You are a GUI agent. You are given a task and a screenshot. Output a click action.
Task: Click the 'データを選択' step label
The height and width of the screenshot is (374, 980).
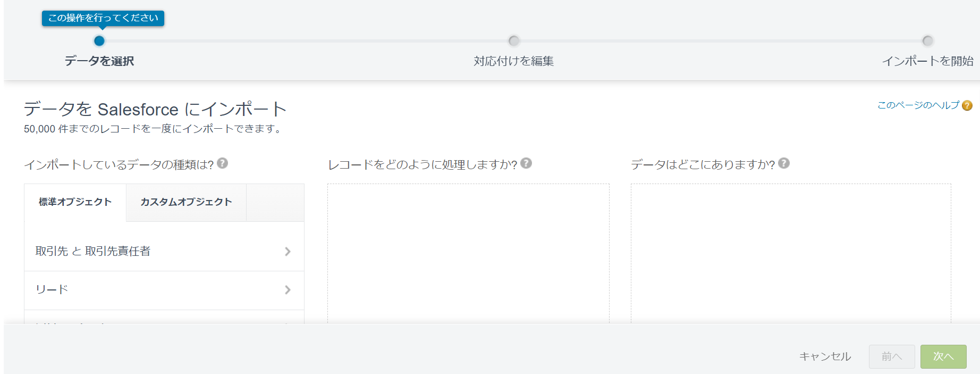pos(99,61)
